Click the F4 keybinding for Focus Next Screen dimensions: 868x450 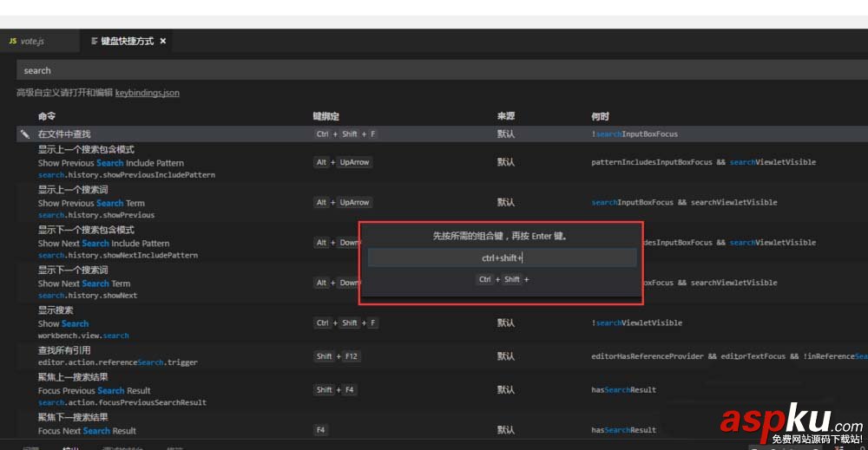click(320, 429)
